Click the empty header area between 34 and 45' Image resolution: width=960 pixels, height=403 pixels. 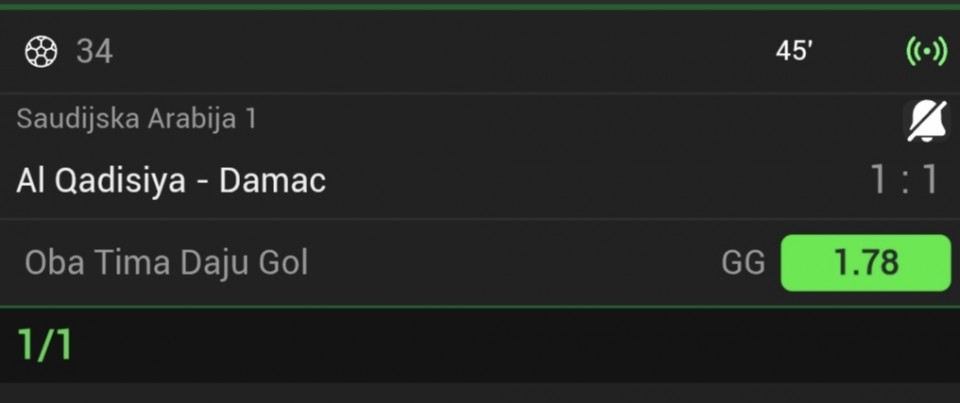coord(440,51)
